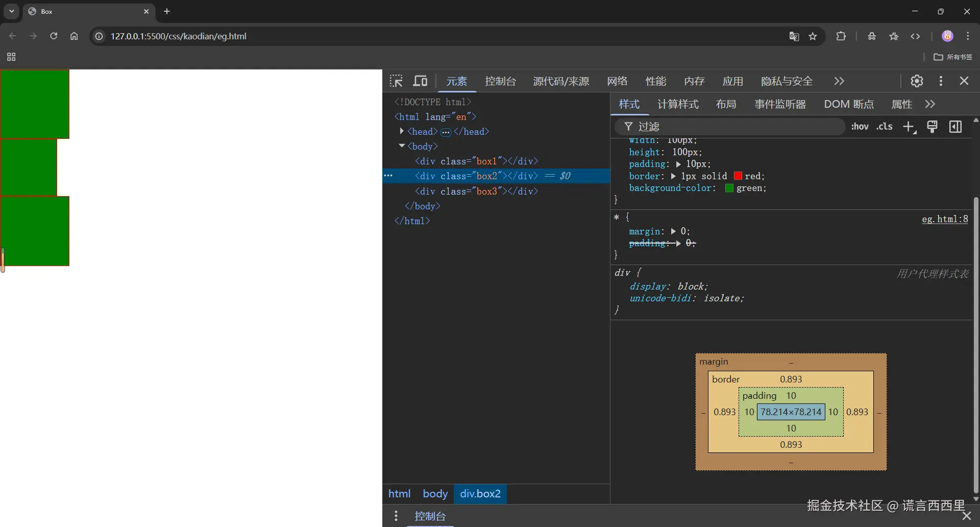Open the eg.html:8 source link
Screen dimensions: 980x527
tap(944, 219)
